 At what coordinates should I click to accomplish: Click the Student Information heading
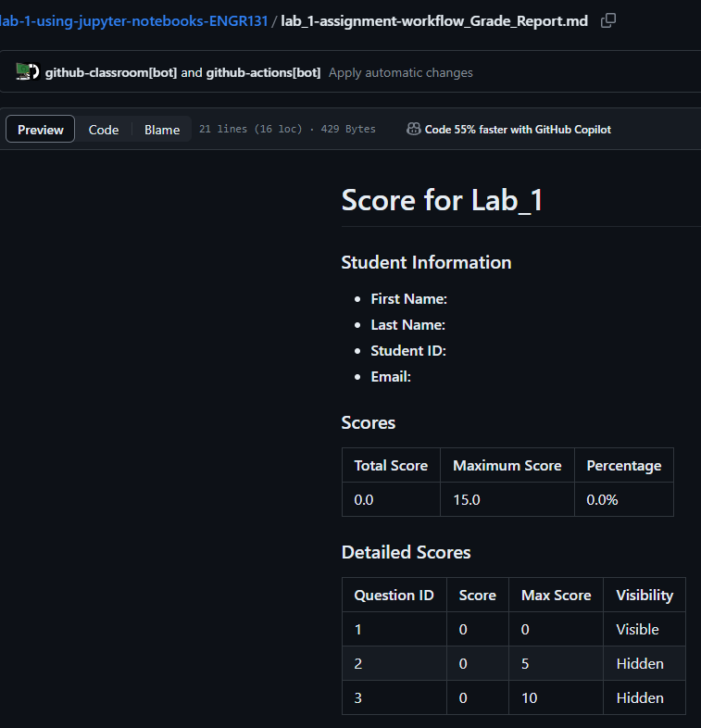426,263
